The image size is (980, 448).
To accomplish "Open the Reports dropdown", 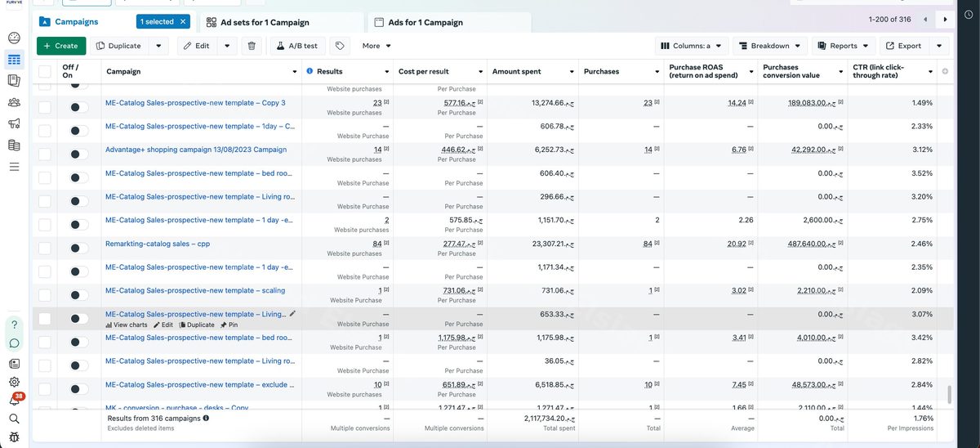I will click(x=844, y=46).
